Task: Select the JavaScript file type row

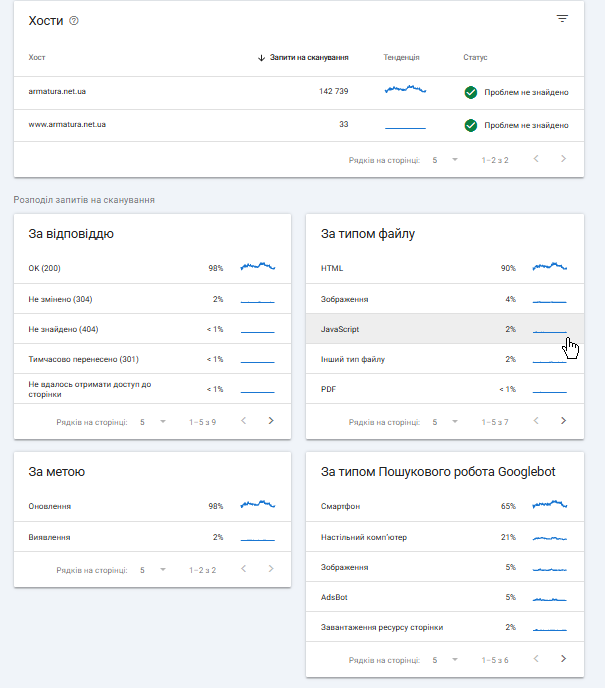Action: 445,329
